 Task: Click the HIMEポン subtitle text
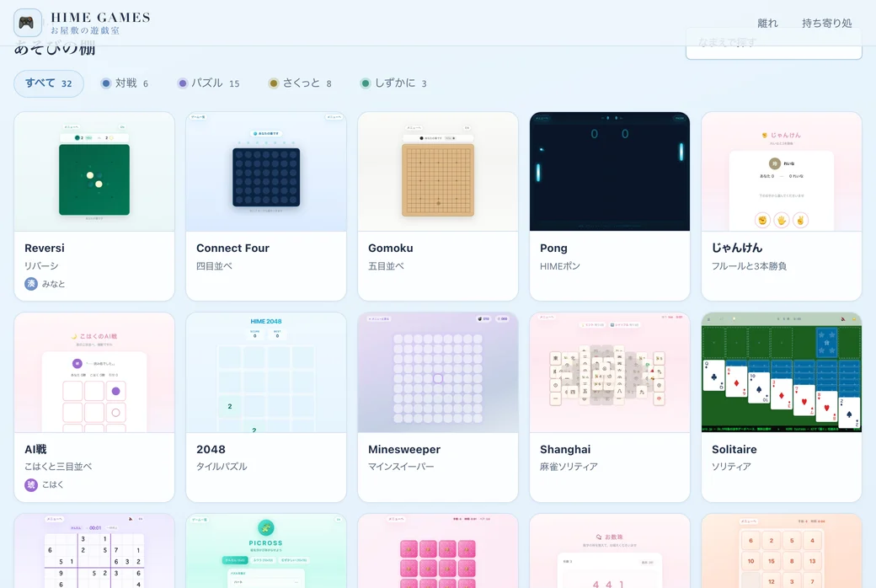(560, 266)
